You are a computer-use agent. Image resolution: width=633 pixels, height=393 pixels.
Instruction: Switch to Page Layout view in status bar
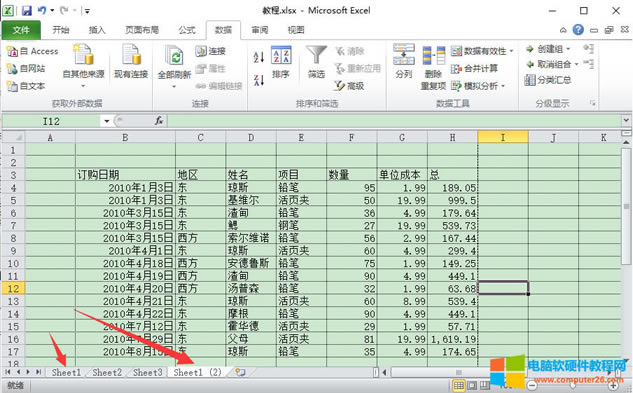(x=472, y=386)
